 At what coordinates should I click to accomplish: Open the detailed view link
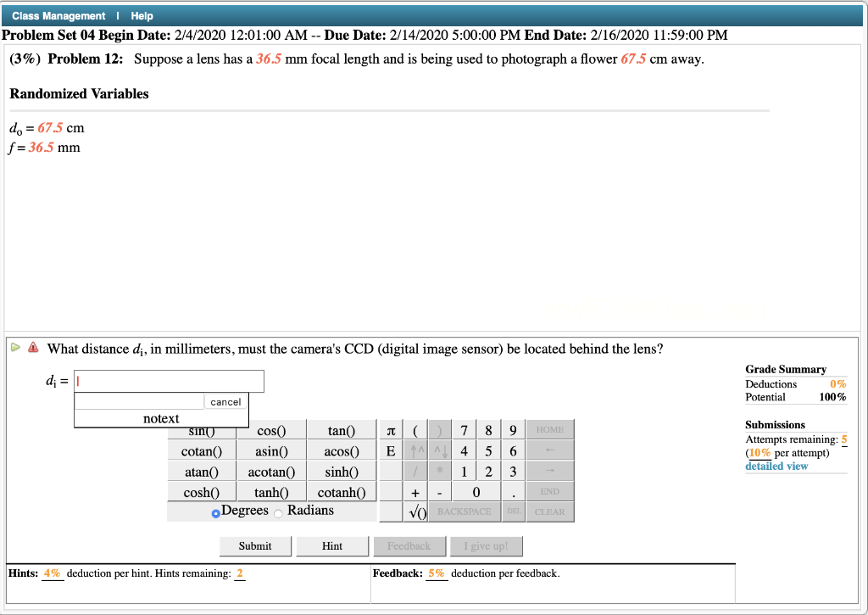(776, 466)
